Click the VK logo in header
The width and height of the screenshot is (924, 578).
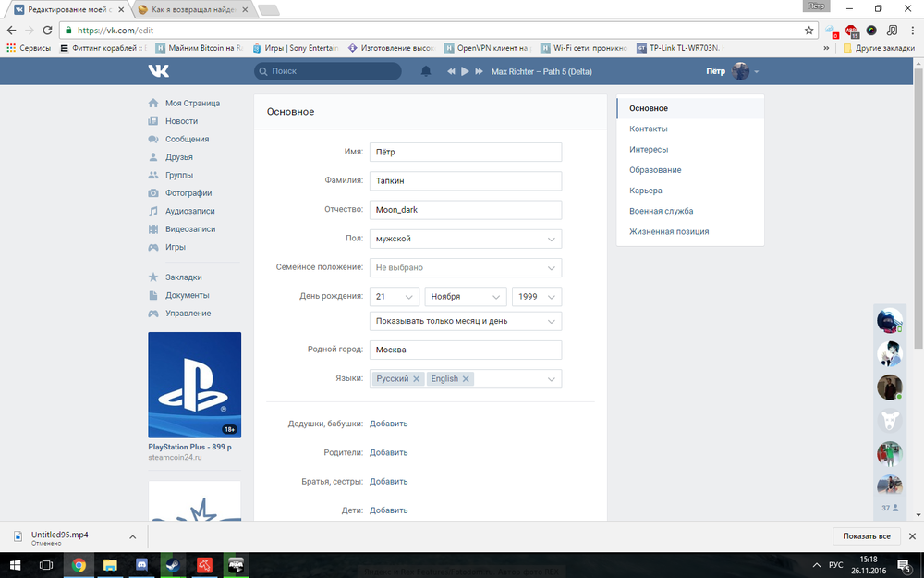pyautogui.click(x=159, y=71)
